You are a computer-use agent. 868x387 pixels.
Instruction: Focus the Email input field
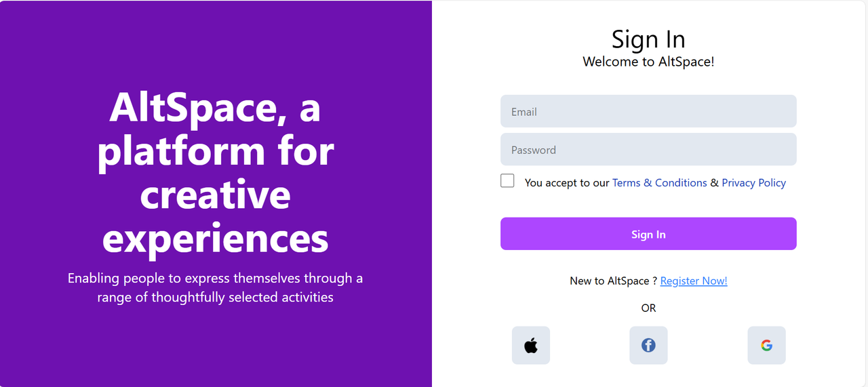(648, 111)
